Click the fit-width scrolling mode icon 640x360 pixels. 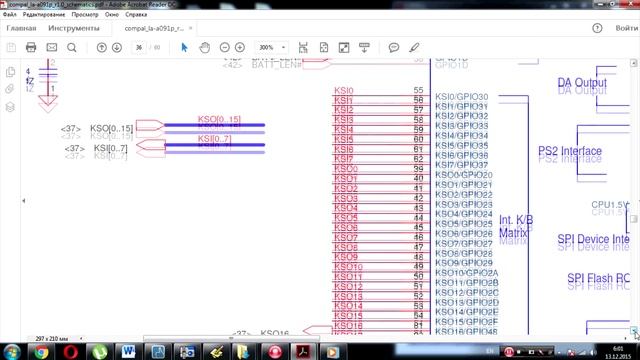(x=303, y=47)
